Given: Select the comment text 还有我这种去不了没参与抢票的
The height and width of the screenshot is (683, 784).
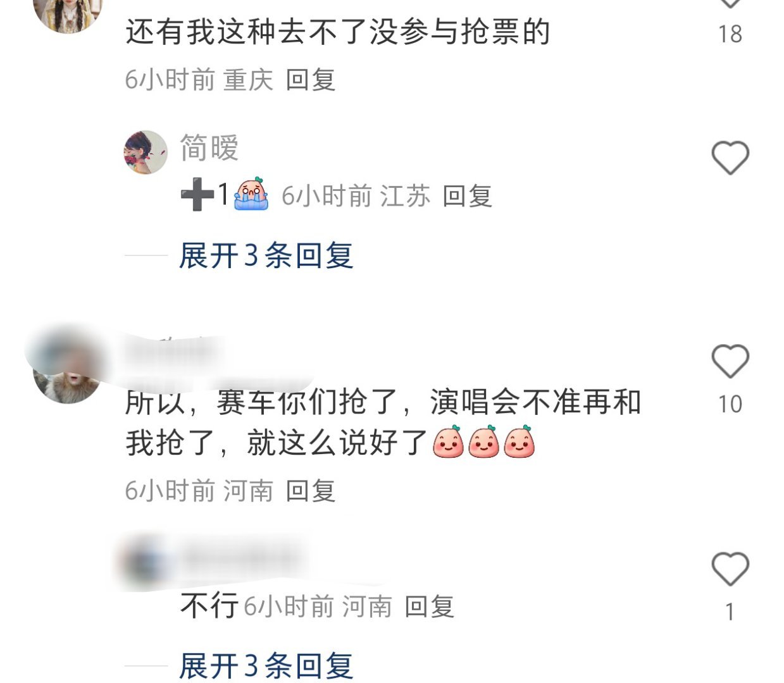Looking at the screenshot, I should [x=338, y=32].
